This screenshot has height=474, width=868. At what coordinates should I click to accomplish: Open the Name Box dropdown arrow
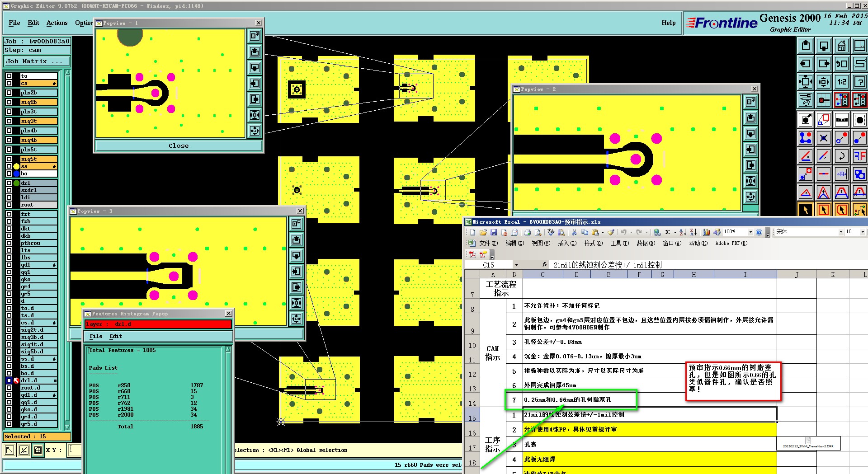click(516, 265)
